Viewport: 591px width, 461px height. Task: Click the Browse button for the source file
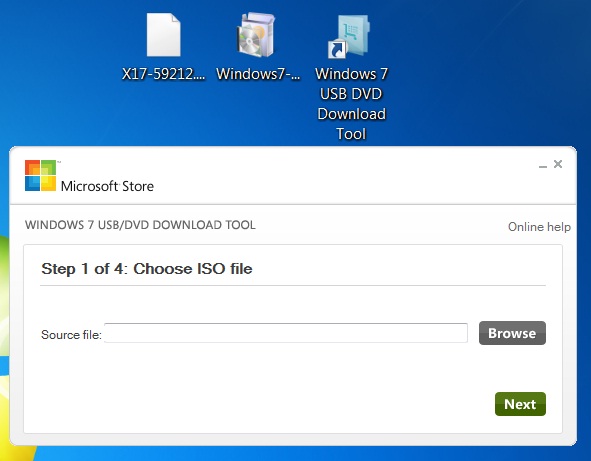tap(512, 333)
